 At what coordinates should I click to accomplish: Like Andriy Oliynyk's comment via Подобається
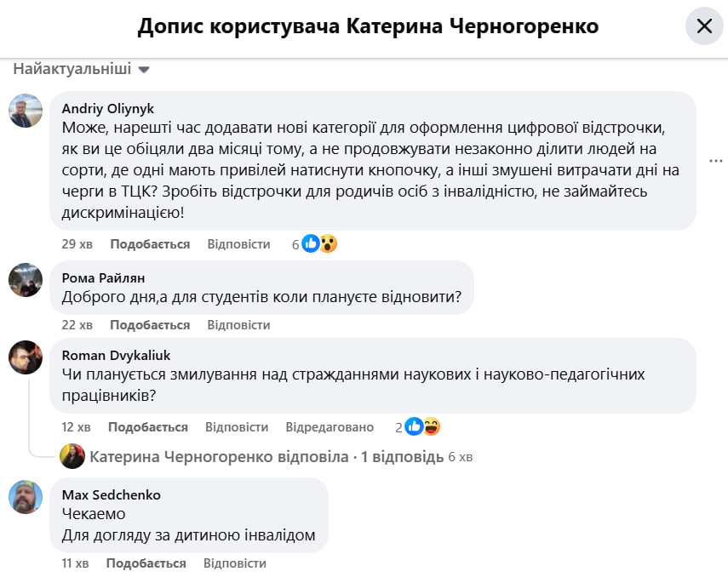tap(150, 244)
